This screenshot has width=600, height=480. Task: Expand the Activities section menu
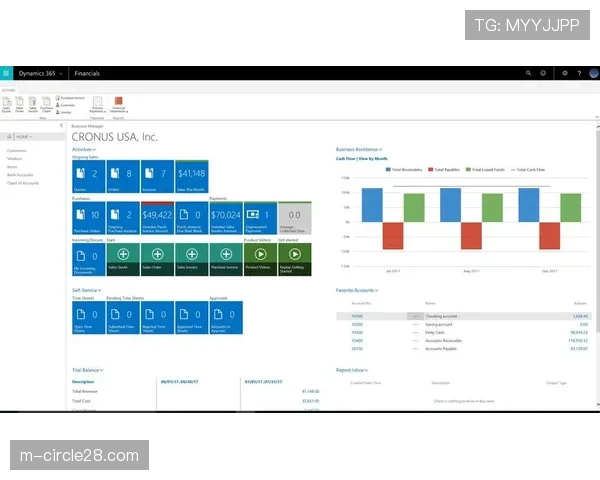coord(84,149)
